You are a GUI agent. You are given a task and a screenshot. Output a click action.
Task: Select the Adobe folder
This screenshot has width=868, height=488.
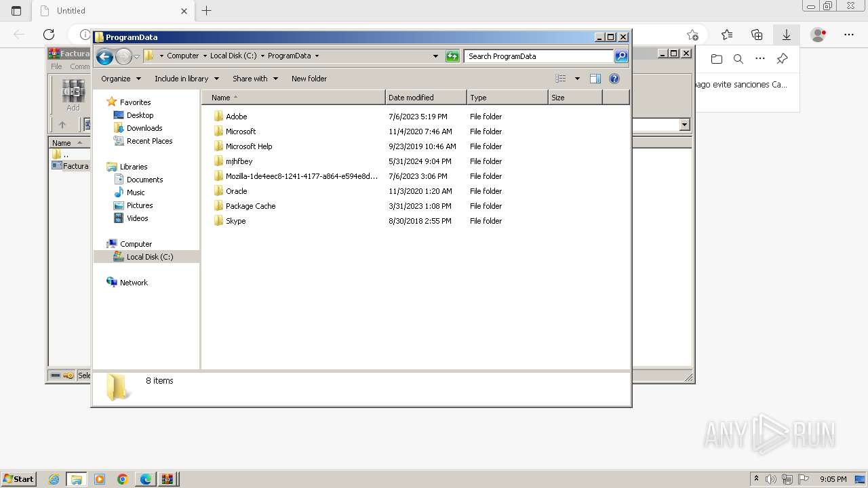coord(236,117)
